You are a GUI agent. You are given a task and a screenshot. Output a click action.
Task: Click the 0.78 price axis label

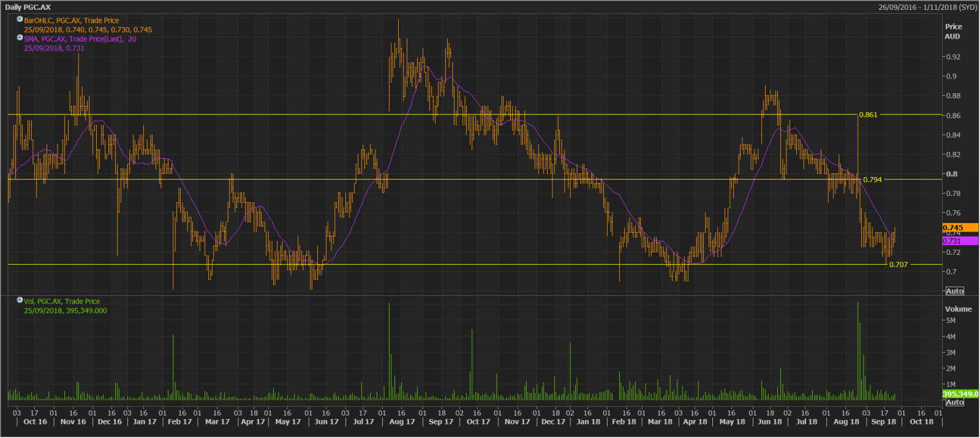[953, 194]
